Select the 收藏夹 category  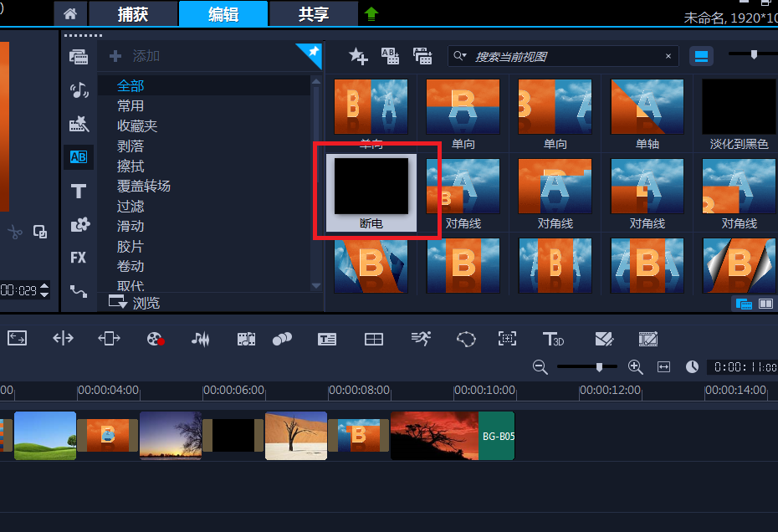coord(137,126)
